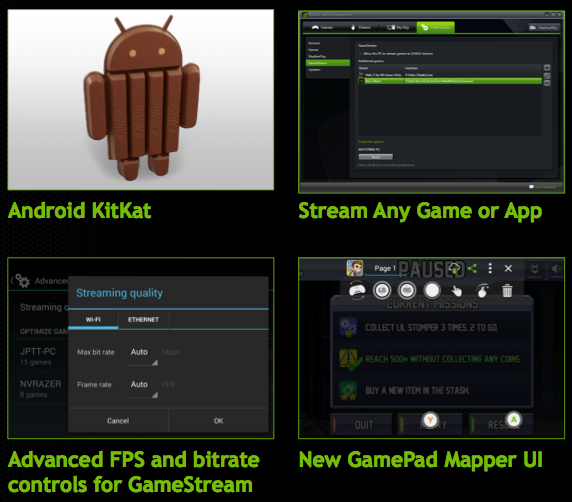
Task: Click the Advanced settings gear icon
Action: [x=23, y=281]
